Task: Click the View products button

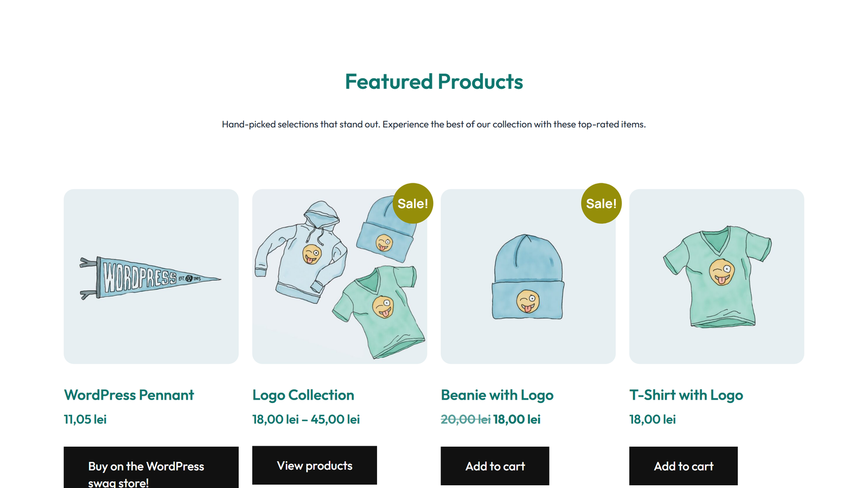Action: pos(314,465)
